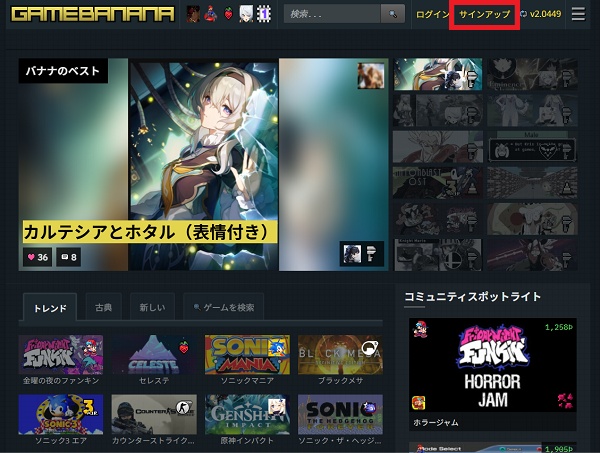This screenshot has width=600, height=453.
Task: Open the Friday Night Funkin' game tile
Action: tap(61, 355)
